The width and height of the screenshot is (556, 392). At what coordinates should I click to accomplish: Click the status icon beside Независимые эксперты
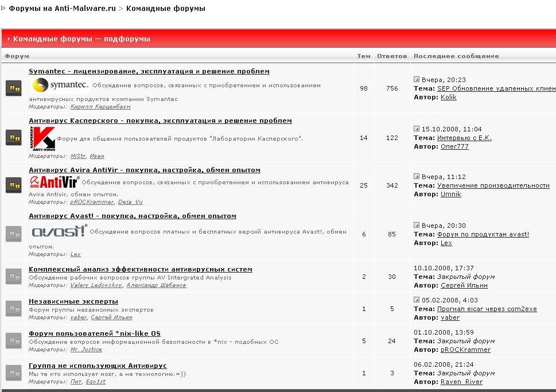click(13, 309)
